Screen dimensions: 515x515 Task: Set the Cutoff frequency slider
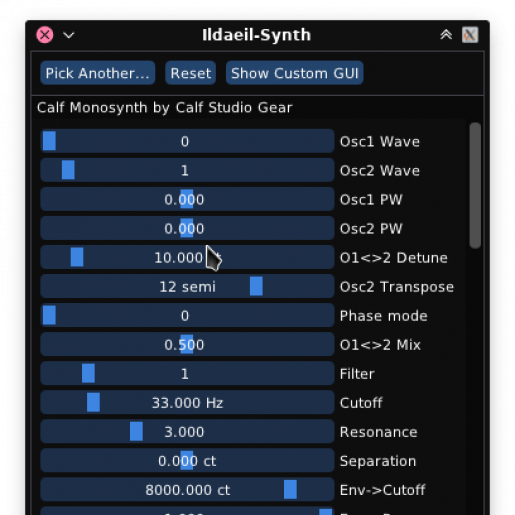click(187, 402)
